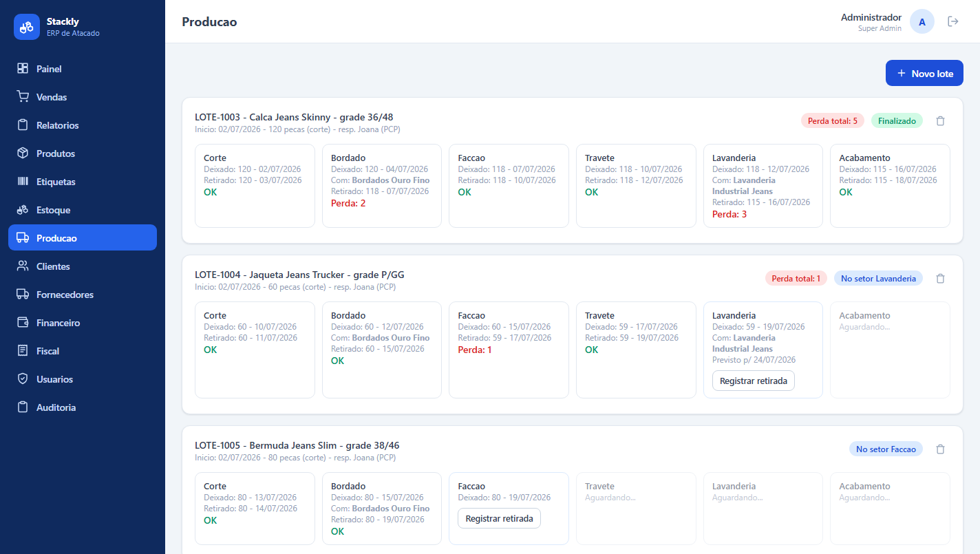
Task: Open the Relatorios page
Action: (83, 125)
